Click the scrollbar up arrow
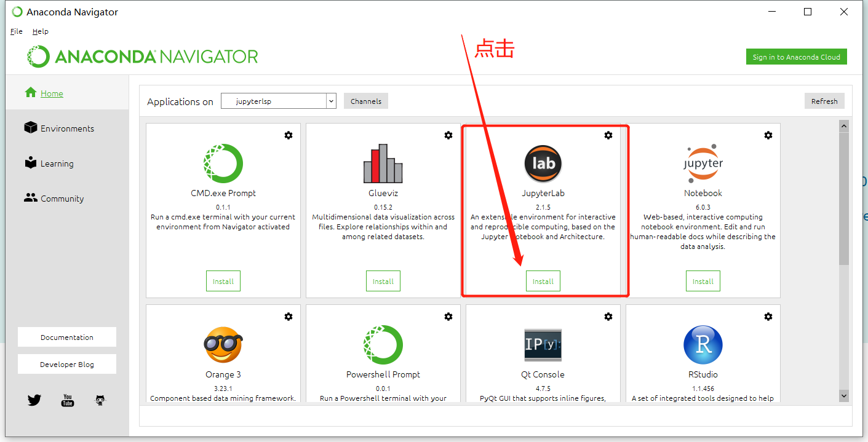The image size is (868, 442). (x=843, y=125)
